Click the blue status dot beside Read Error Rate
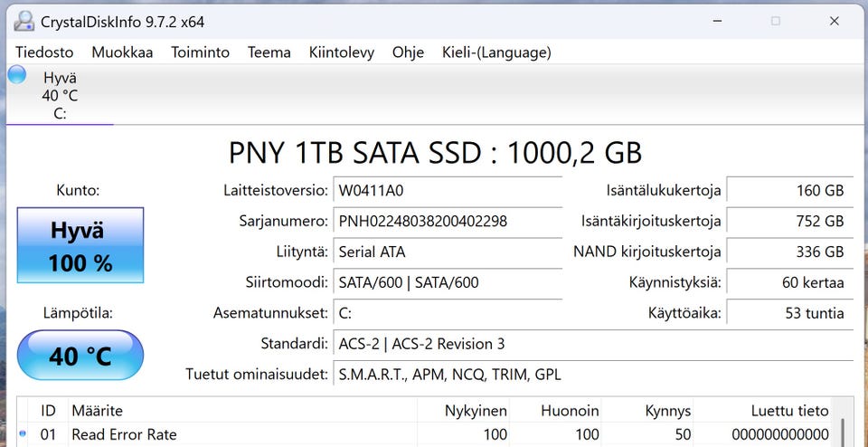Viewport: 868px width, 447px height. [23, 434]
